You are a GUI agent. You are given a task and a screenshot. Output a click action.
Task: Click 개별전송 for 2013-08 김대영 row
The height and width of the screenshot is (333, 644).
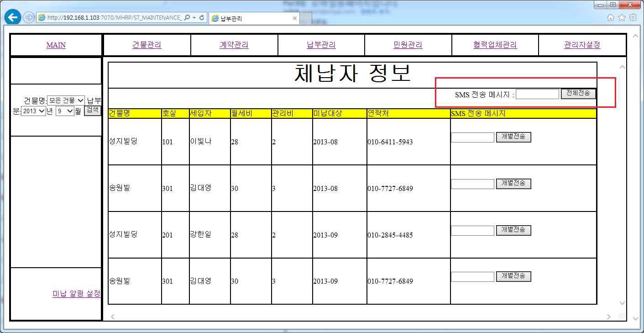[513, 184]
